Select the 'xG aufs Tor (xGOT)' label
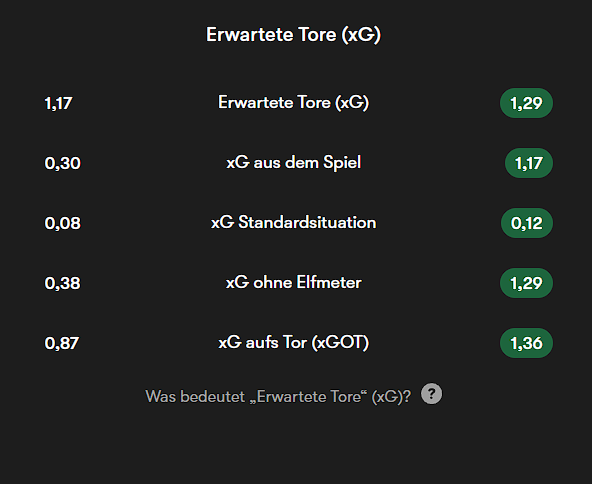 pyautogui.click(x=293, y=343)
